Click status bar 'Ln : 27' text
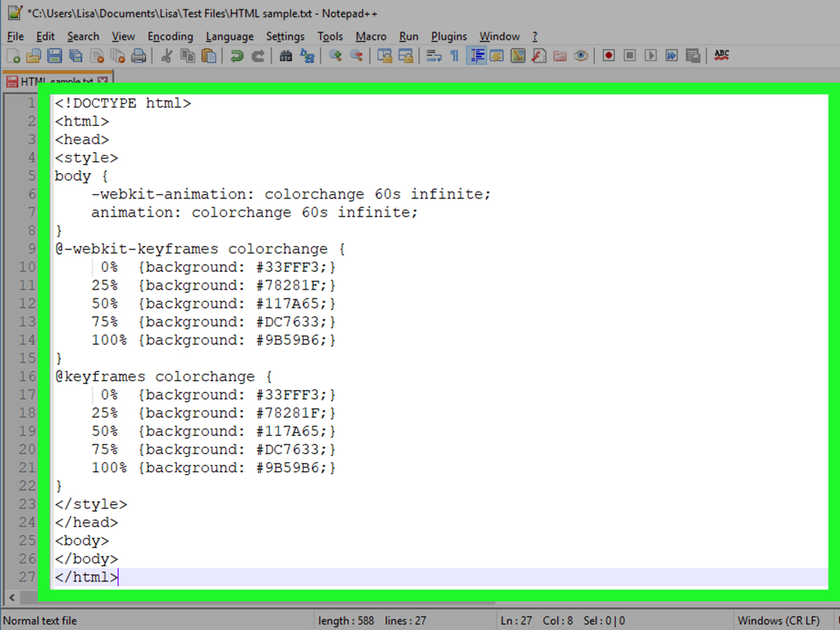 [x=516, y=620]
